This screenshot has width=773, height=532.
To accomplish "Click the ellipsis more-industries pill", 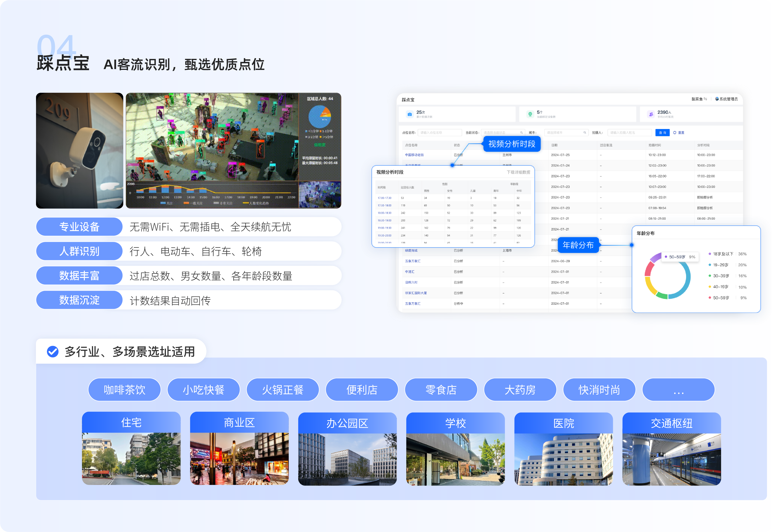I will [x=678, y=390].
